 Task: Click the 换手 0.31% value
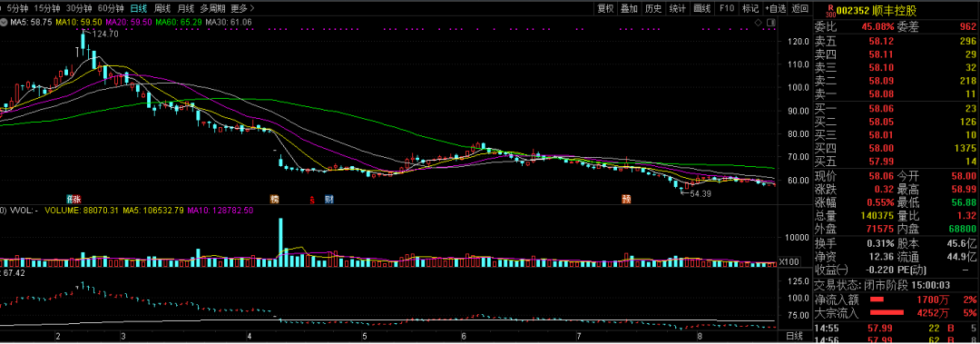(x=880, y=242)
